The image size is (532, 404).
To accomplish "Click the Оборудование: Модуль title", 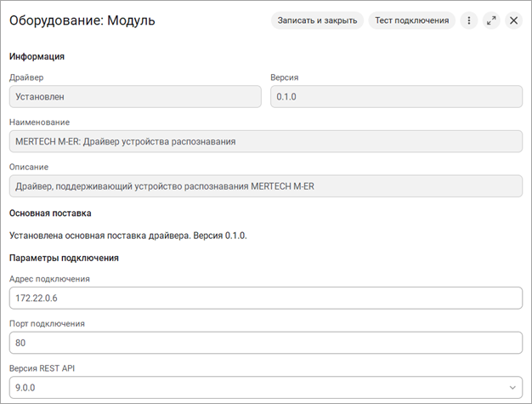I will [x=82, y=20].
